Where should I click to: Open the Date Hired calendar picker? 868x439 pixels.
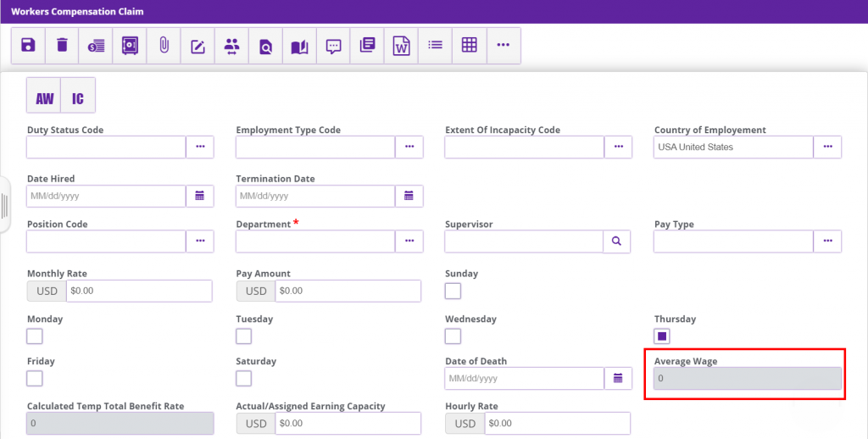point(200,196)
